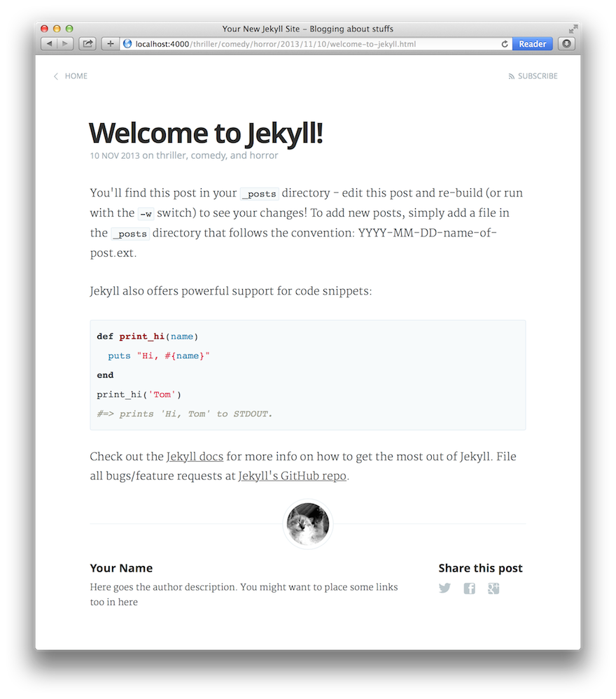The image size is (616, 699).
Task: Share this post on Twitter
Action: pos(444,588)
